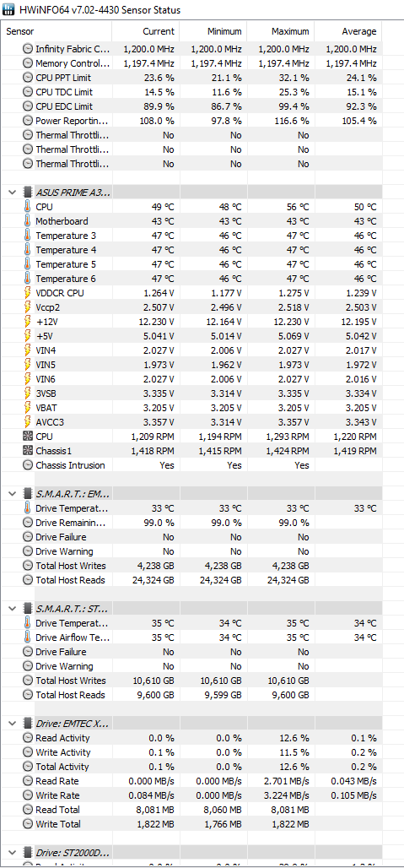This screenshot has height=868, width=404.
Task: Select the clock icon beside CPU EDC Limit
Action: click(28, 106)
